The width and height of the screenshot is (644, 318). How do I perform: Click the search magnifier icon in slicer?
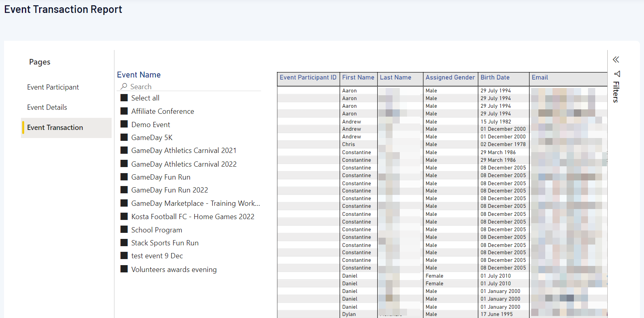click(124, 86)
